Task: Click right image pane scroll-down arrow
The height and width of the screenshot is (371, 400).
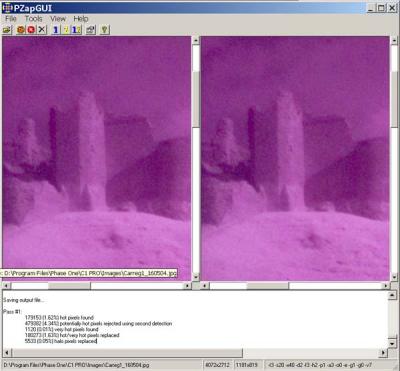Action: tap(394, 277)
